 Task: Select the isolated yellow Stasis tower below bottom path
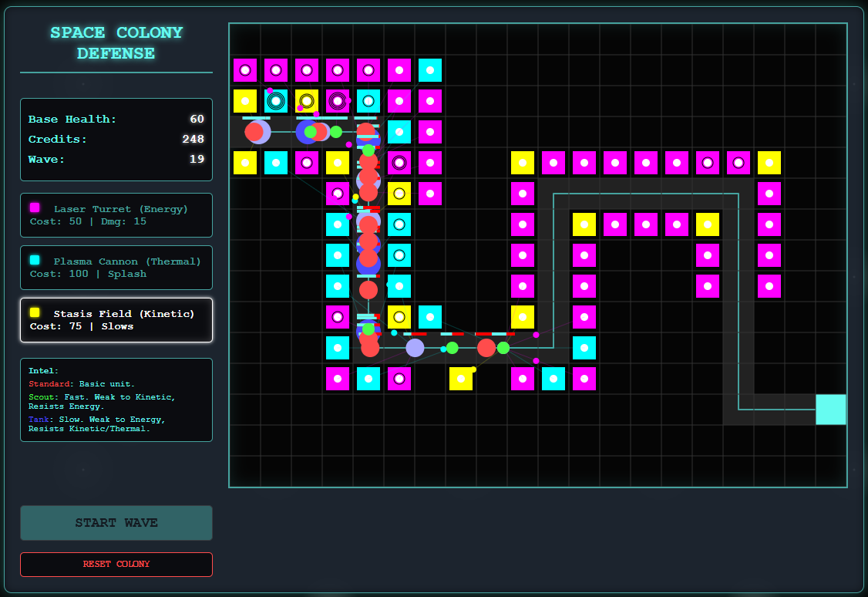click(461, 379)
